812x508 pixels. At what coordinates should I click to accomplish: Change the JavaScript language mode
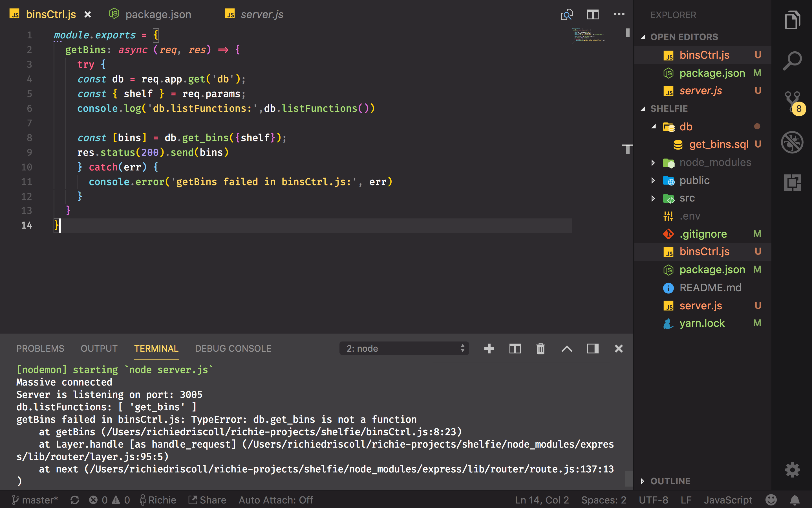coord(728,500)
